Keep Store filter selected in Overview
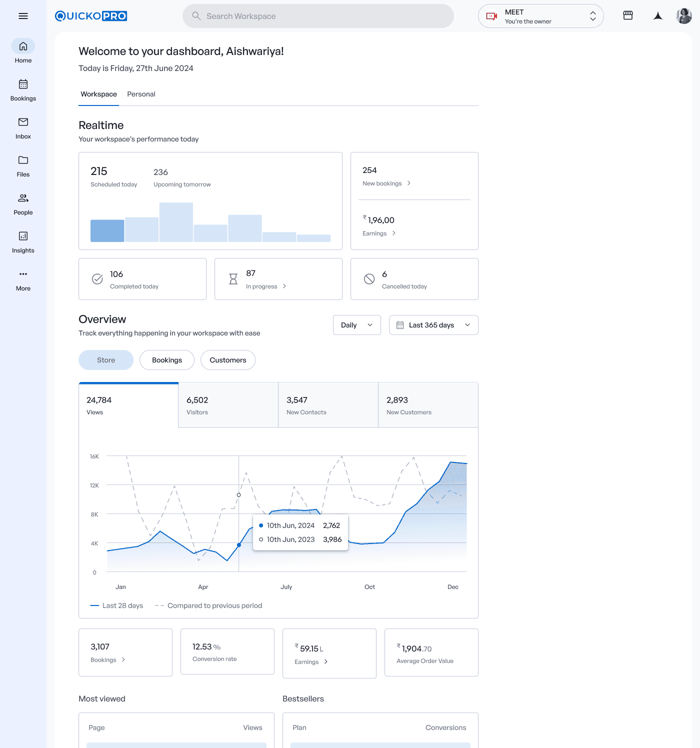 [x=105, y=360]
